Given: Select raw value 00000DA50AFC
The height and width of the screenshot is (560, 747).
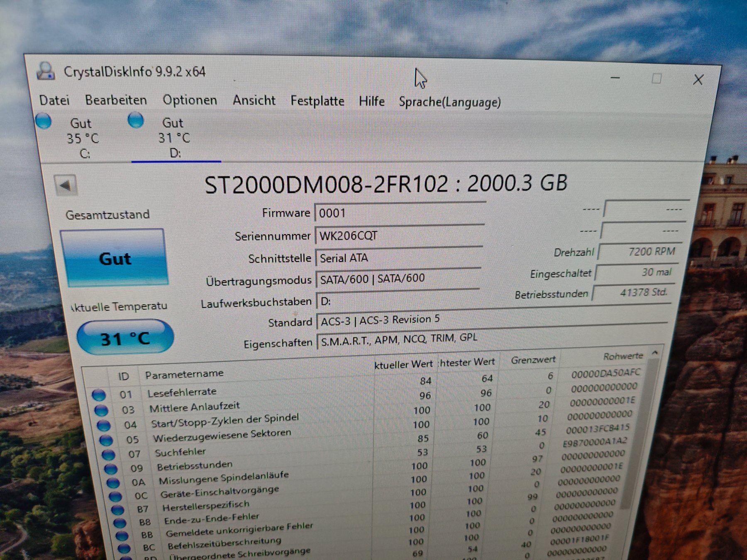Looking at the screenshot, I should click(x=605, y=373).
